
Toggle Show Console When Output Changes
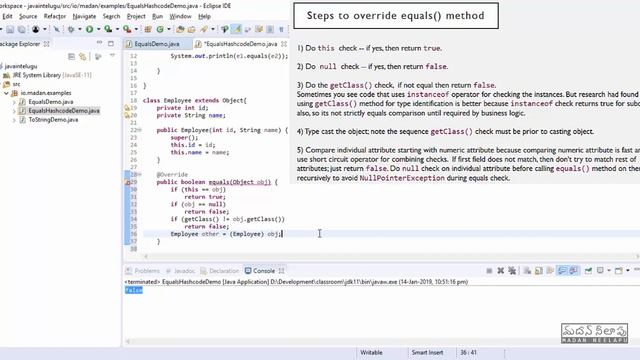click(x=562, y=271)
